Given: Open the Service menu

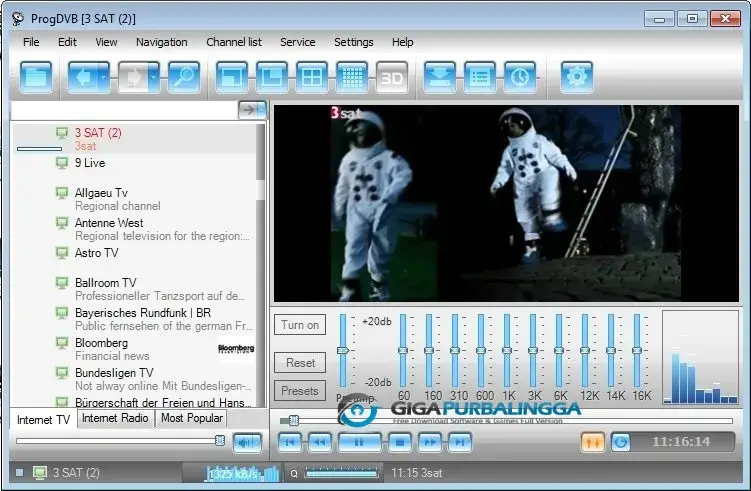Looking at the screenshot, I should (x=297, y=42).
